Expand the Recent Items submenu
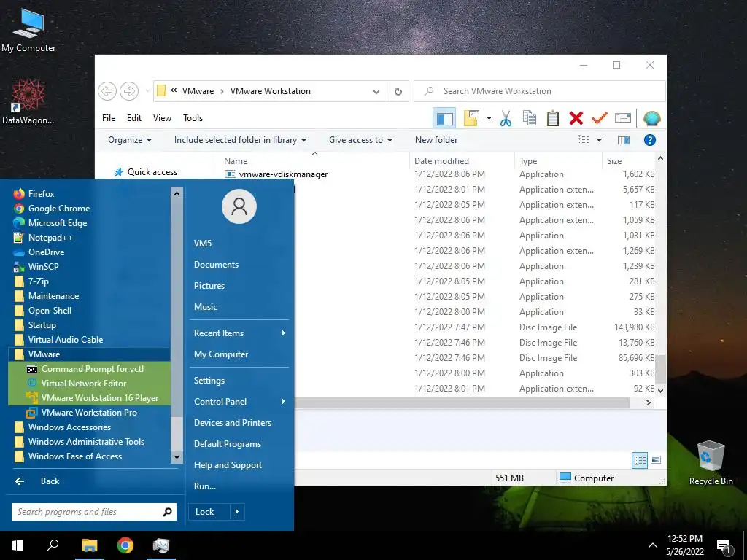Image resolution: width=747 pixels, height=560 pixels. coord(239,333)
